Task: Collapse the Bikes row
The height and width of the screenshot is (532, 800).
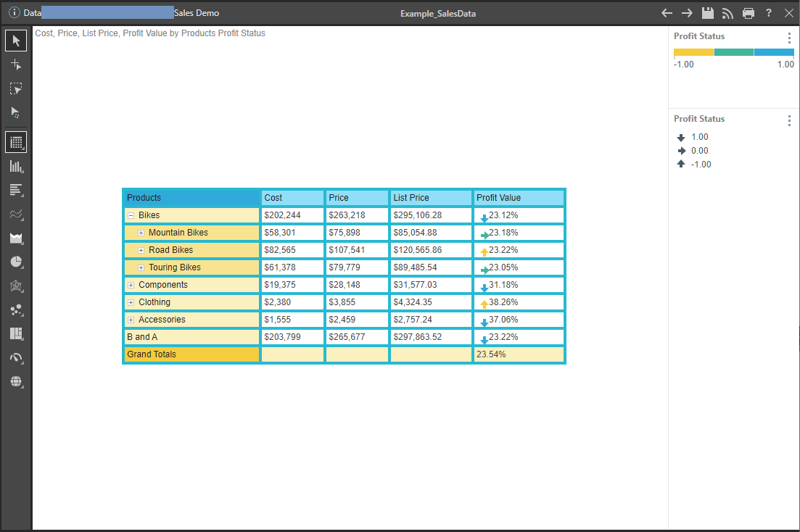Action: (131, 215)
